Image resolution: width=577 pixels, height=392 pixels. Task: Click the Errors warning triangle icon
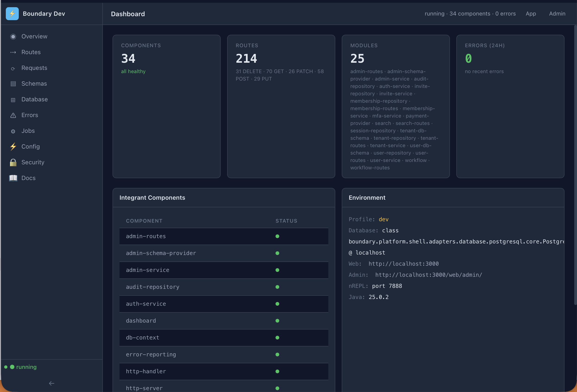(x=13, y=115)
